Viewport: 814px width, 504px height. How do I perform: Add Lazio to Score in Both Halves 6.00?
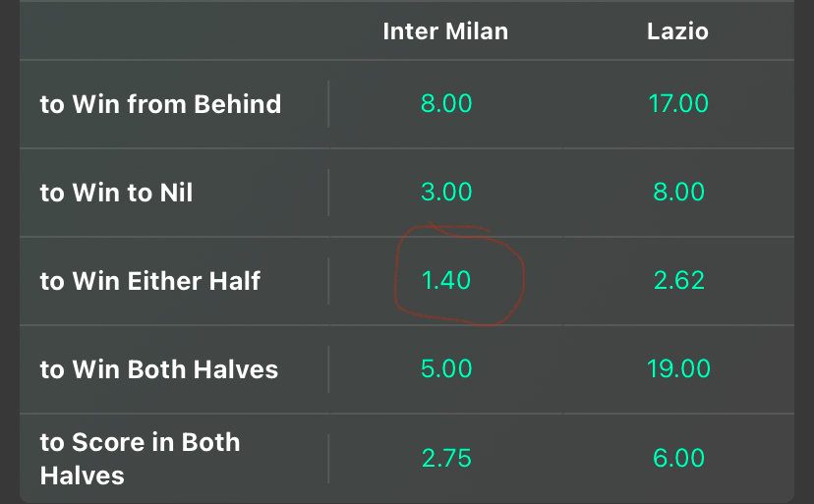tap(678, 459)
